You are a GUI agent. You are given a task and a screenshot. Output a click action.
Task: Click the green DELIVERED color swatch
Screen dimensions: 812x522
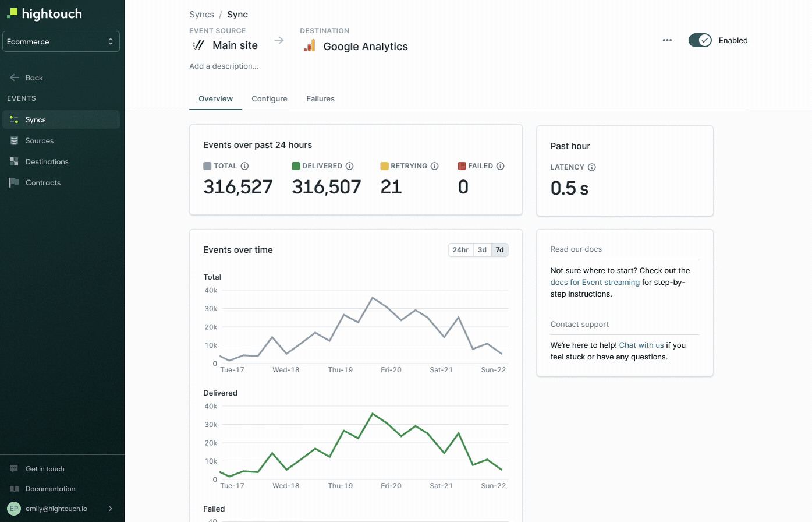296,166
